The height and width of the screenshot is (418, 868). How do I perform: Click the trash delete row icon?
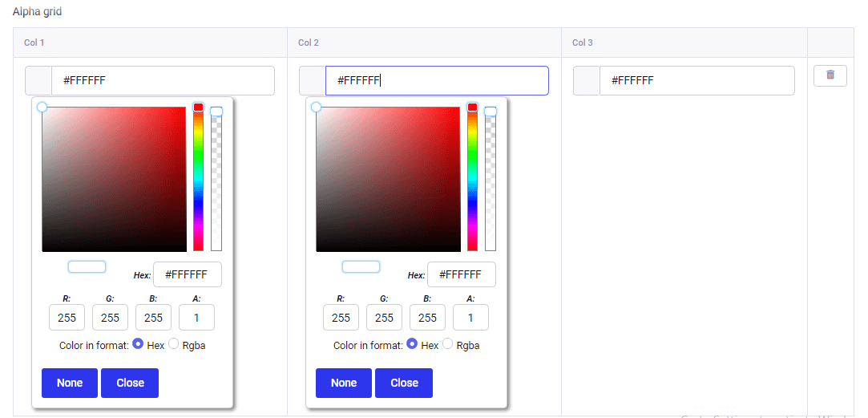830,75
